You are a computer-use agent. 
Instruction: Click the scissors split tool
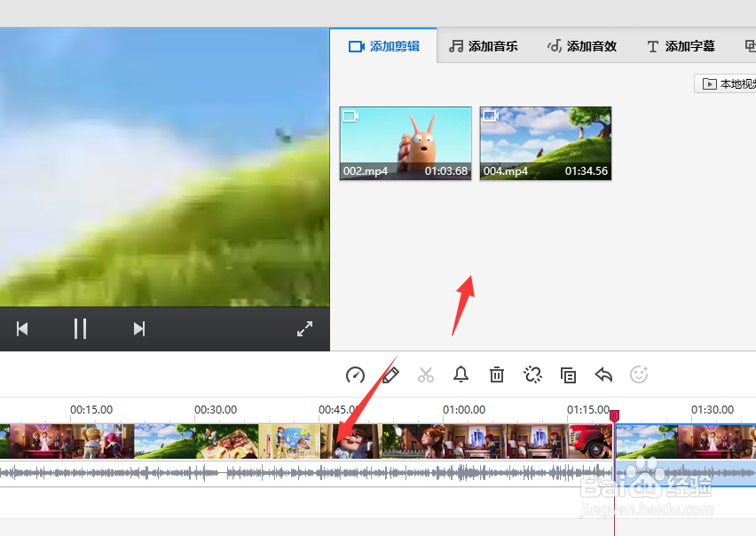click(x=426, y=374)
